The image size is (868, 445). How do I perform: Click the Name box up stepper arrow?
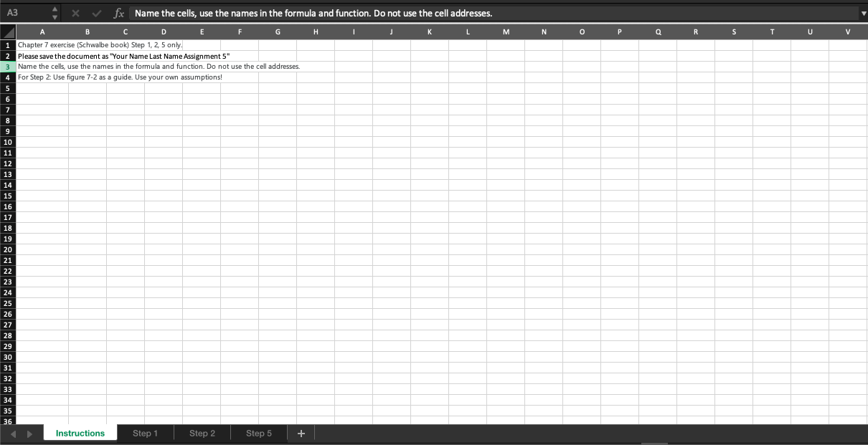tap(55, 8)
